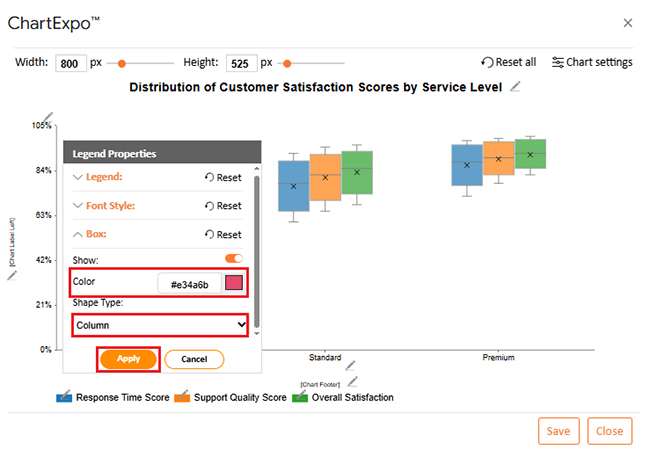Click Reset all button
The height and width of the screenshot is (457, 650).
(508, 62)
